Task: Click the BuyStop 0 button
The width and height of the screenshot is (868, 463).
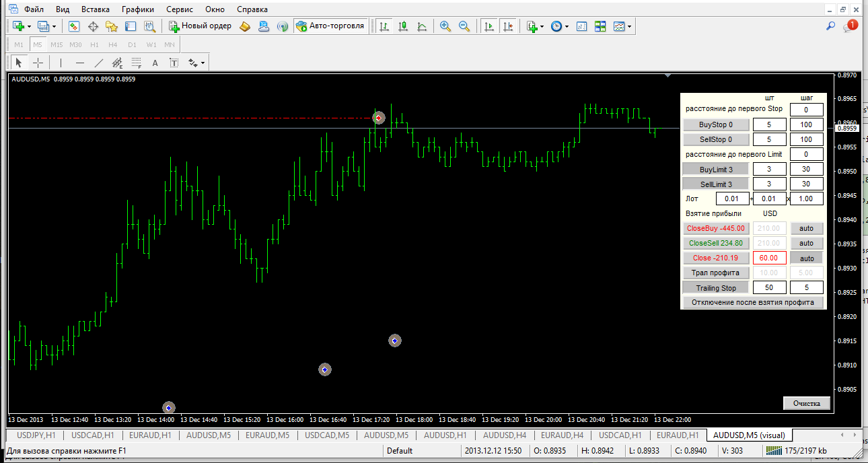Action: (x=716, y=124)
